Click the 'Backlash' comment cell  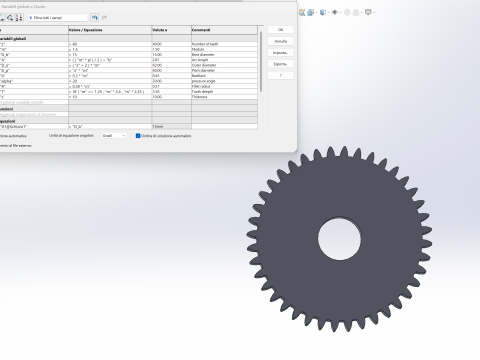coord(224,76)
